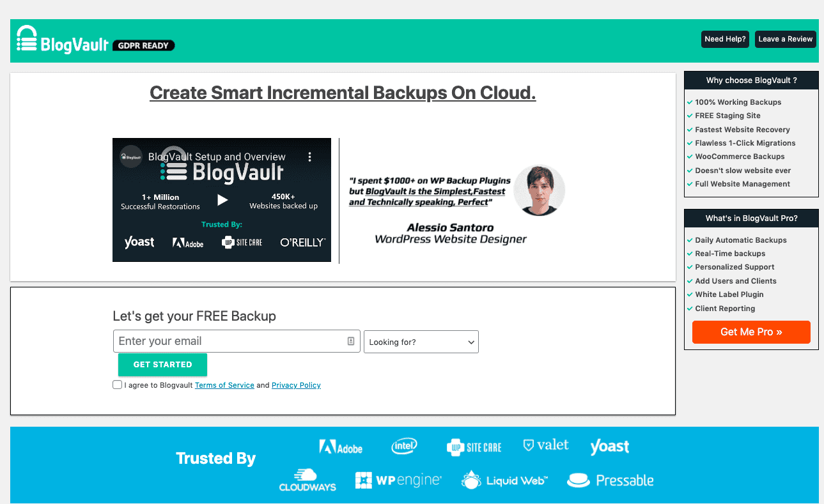Viewport: 824px width, 504px height.
Task: Click 'White Label Plugin' item
Action: coord(729,294)
